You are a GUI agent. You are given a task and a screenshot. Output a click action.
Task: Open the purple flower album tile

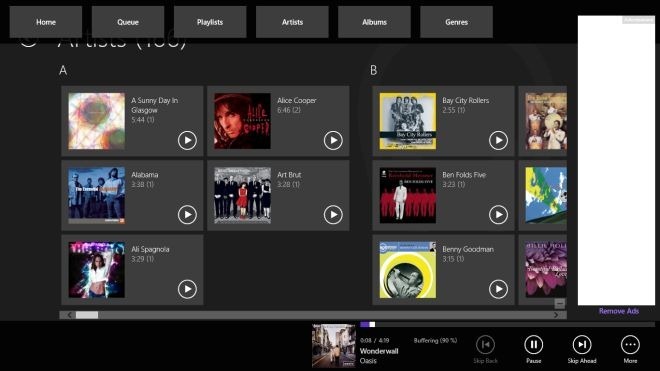[x=543, y=270]
